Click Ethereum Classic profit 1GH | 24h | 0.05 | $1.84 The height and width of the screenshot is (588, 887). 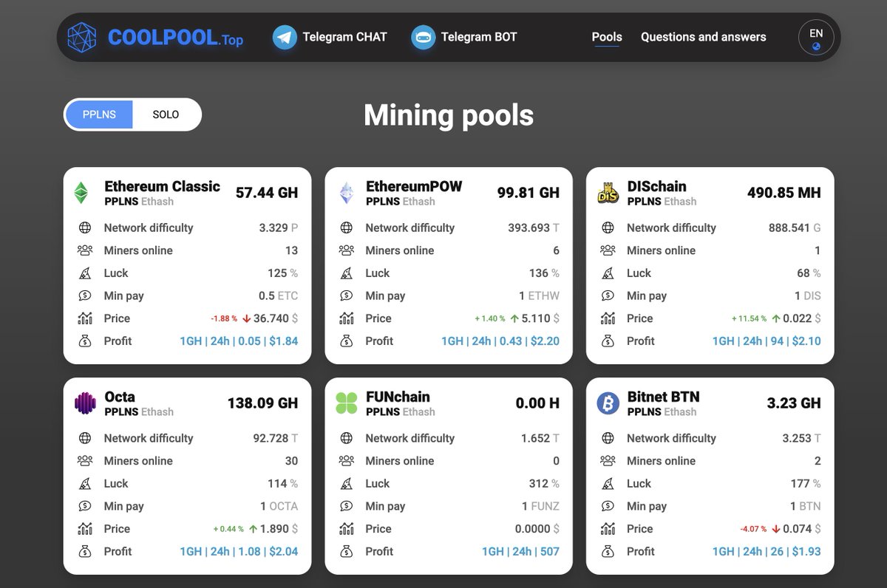239,341
